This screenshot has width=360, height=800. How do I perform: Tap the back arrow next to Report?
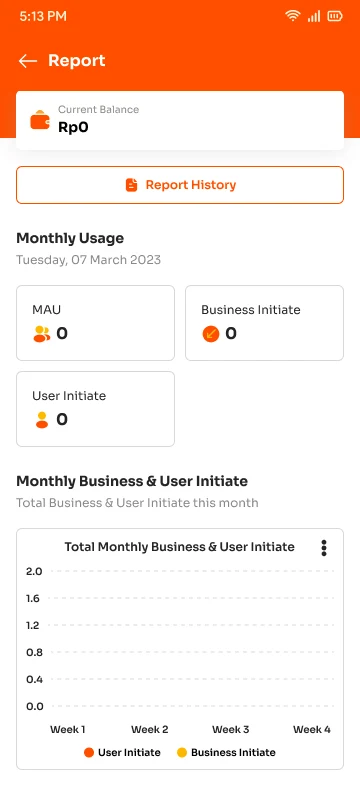pos(28,61)
